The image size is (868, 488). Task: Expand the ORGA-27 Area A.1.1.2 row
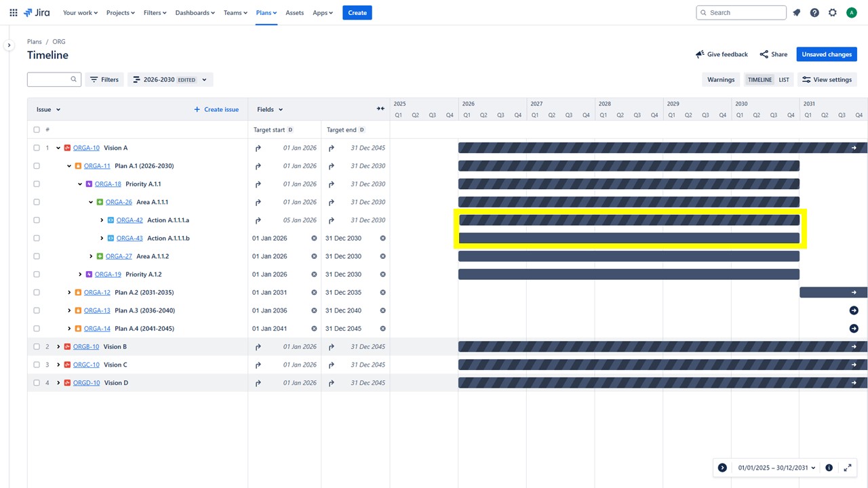click(91, 256)
